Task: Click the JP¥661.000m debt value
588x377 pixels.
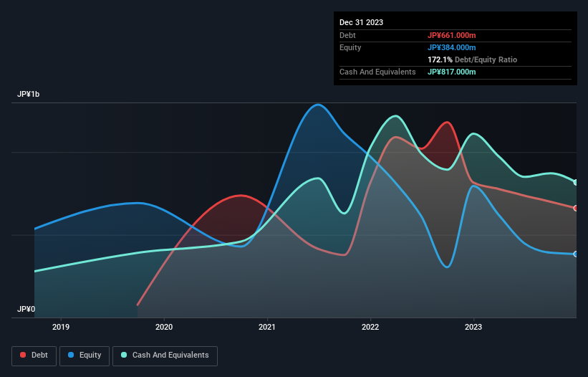Action: [451, 35]
